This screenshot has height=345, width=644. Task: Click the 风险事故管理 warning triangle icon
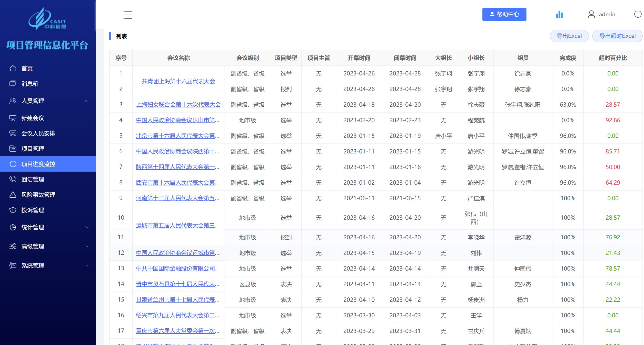point(13,195)
